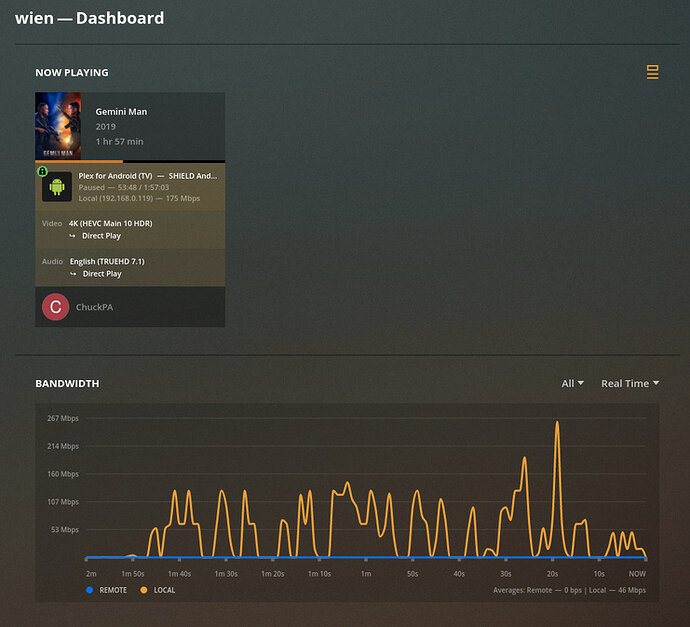This screenshot has width=690, height=627.
Task: Click the ChuckPA username
Action: (x=94, y=307)
